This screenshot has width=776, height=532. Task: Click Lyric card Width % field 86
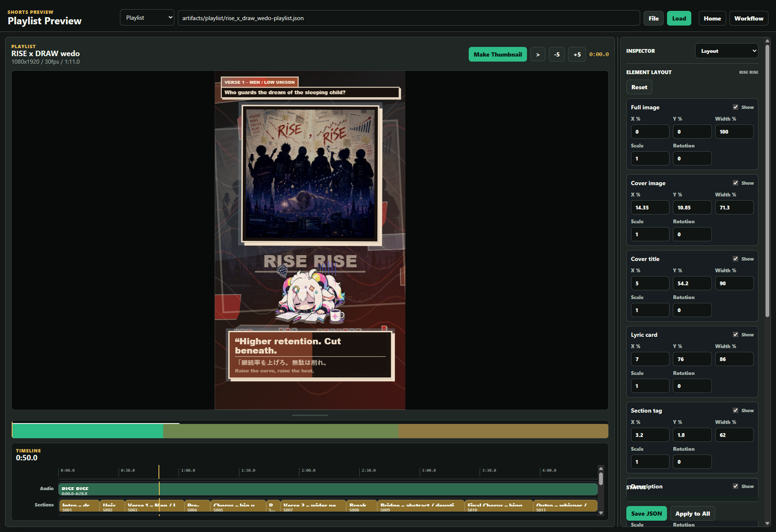[734, 359]
